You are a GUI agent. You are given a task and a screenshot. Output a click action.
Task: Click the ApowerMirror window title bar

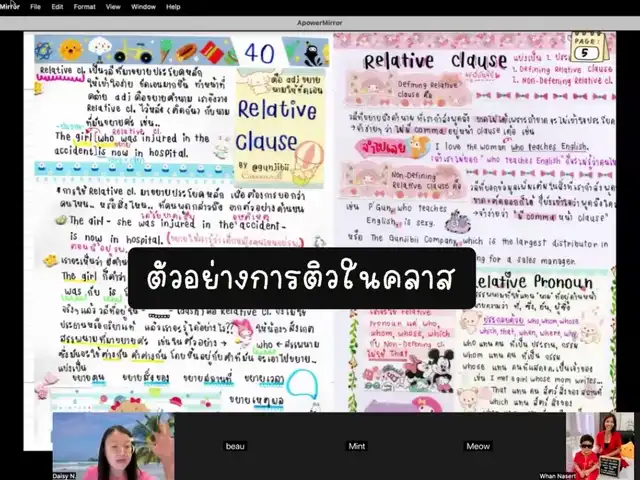pyautogui.click(x=320, y=20)
